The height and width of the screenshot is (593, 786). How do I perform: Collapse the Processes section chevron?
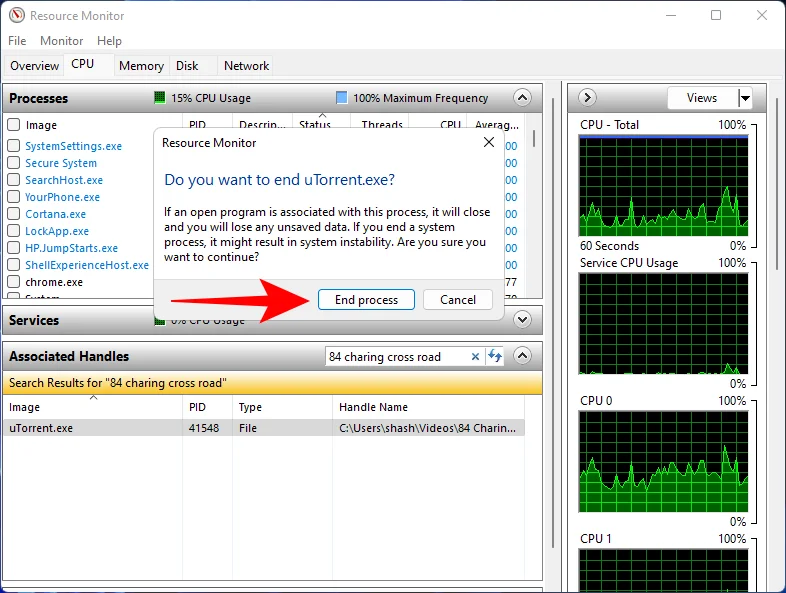(x=522, y=97)
